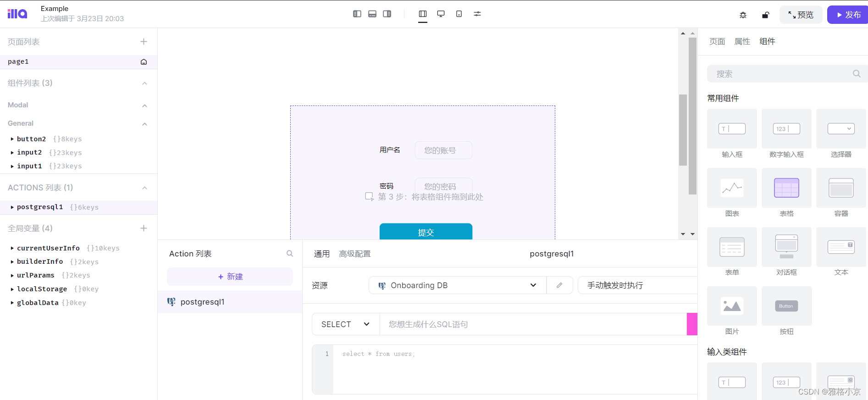Open custom canvas size settings icon
Viewport: 868px width, 400px height.
[477, 14]
